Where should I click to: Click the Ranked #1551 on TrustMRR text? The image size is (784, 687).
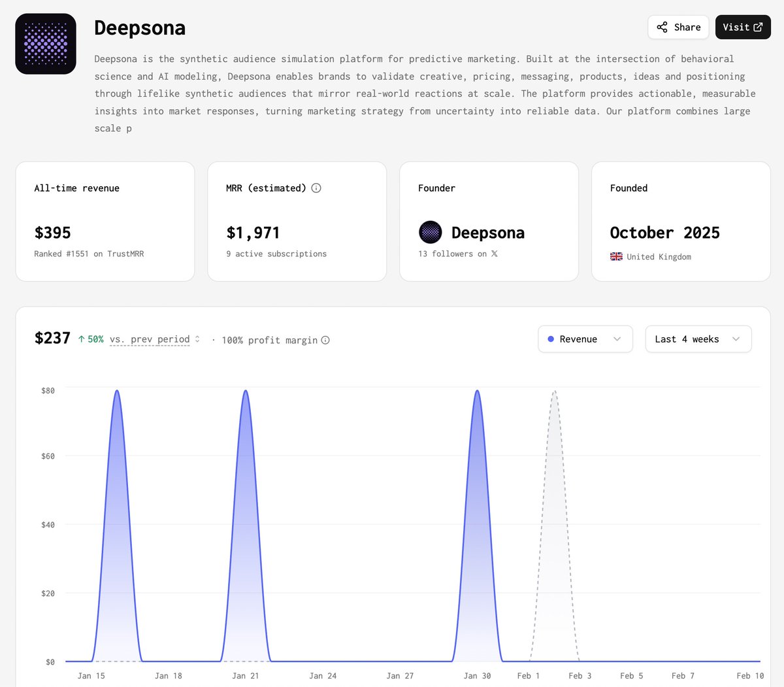[89, 254]
